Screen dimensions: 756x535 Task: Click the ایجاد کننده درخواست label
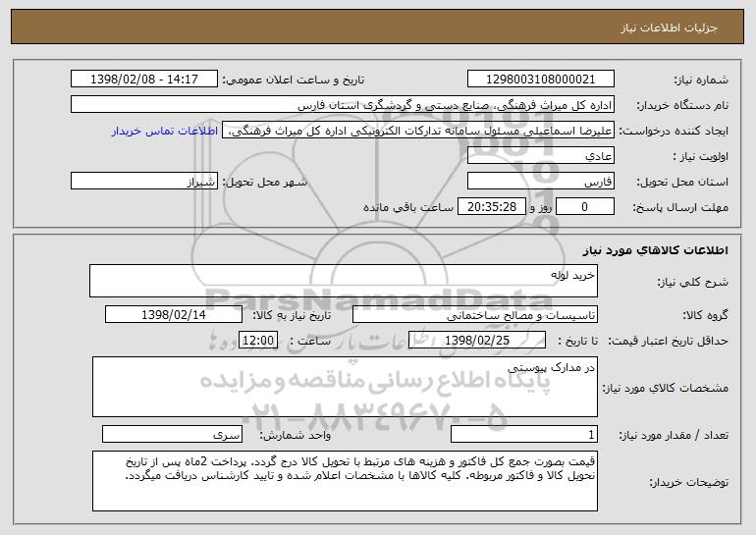click(x=674, y=131)
